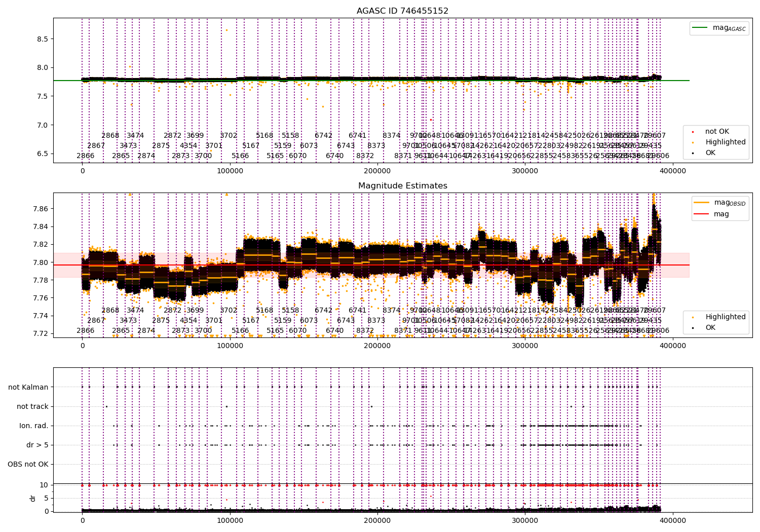760x532 pixels.
Task: Click 'not OK' in top plot legend
Action: coord(716,131)
